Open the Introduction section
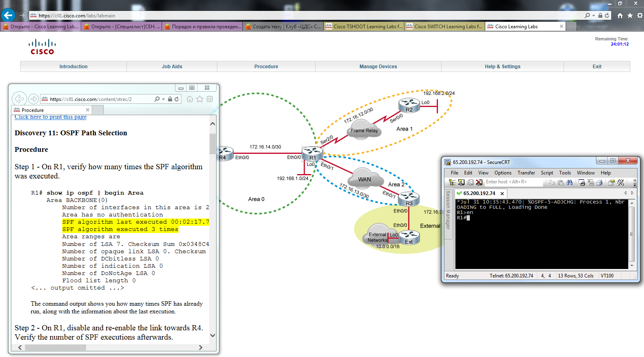Screen dimensions: 644x357 74,67
